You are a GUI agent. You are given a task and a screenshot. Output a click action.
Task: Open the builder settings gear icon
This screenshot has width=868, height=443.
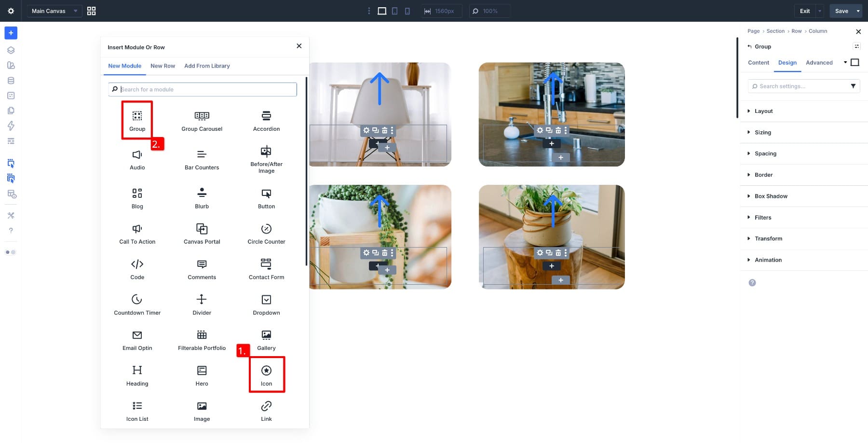[11, 11]
